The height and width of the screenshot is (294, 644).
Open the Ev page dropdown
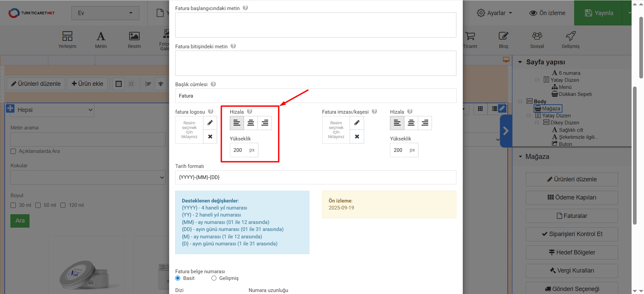tap(105, 13)
